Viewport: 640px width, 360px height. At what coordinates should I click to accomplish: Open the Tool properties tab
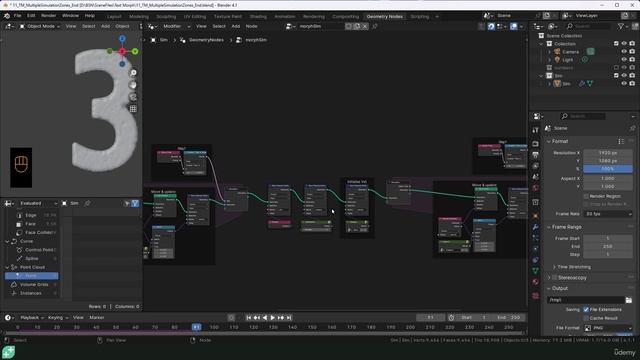coord(536,130)
